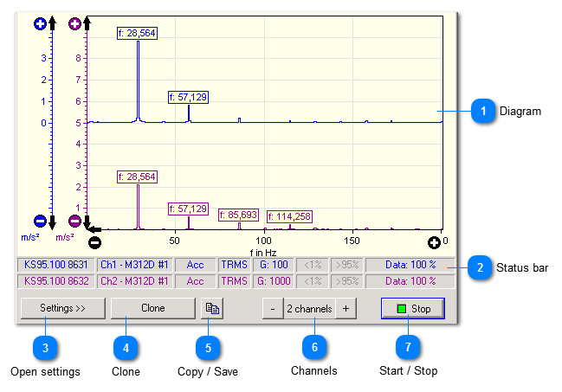
Task: Click the first row TRMS field
Action: [233, 264]
